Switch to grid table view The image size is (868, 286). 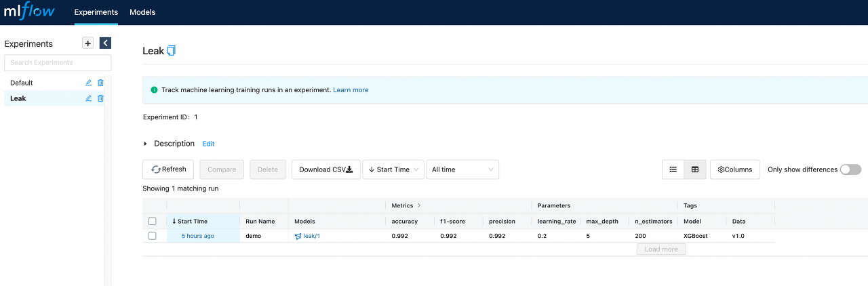click(x=695, y=169)
